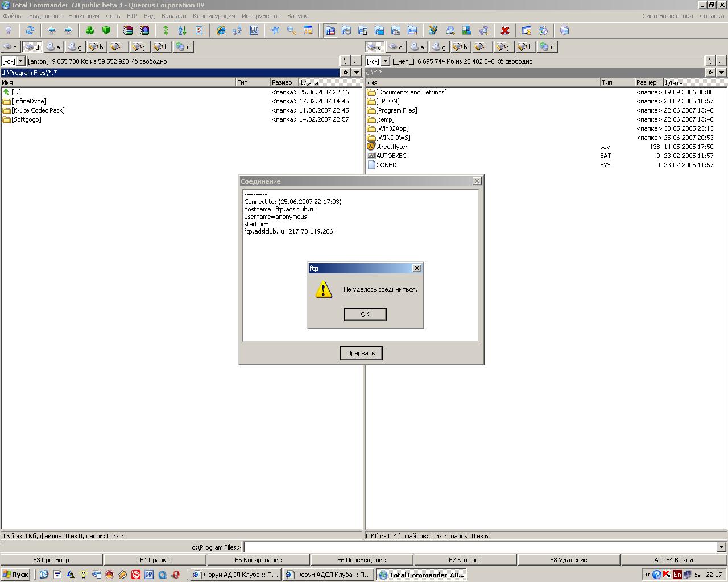
Task: Sort left panel by Дата column
Action: coord(330,82)
